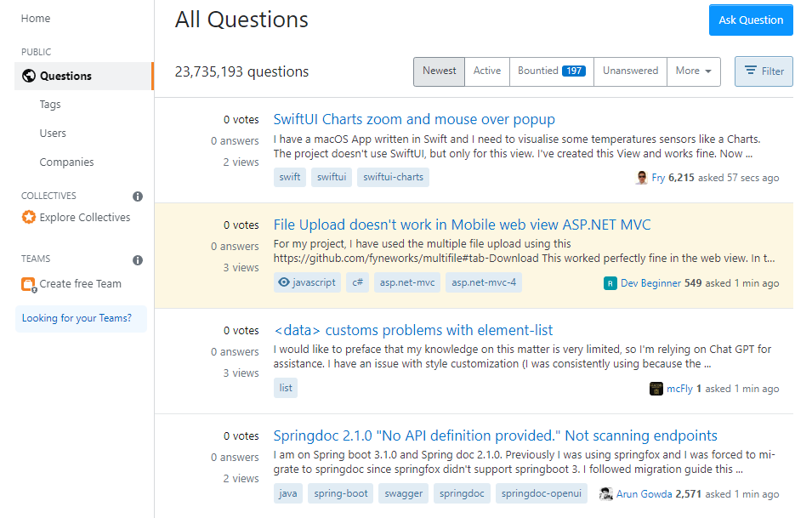This screenshot has width=812, height=518.
Task: Click Fry's user avatar
Action: pos(642,178)
